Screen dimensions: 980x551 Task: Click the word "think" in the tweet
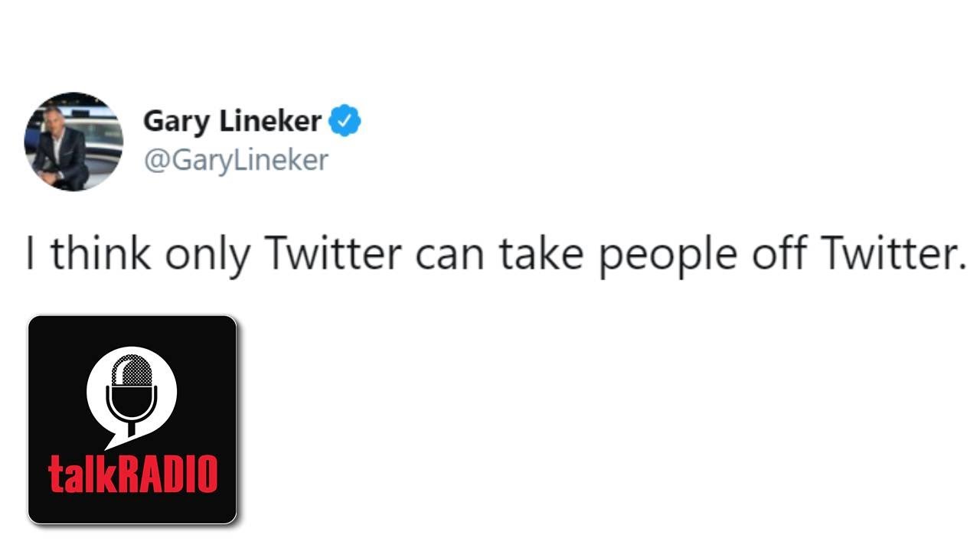click(x=101, y=254)
